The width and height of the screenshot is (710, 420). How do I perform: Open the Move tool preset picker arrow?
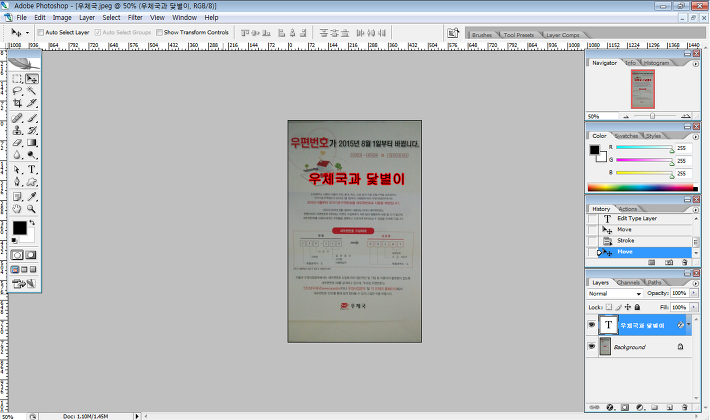tap(27, 33)
